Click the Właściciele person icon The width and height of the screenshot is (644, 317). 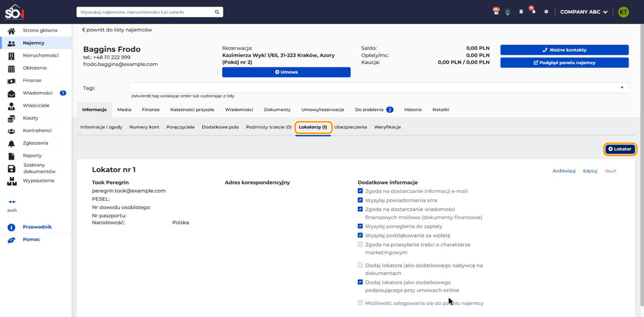[x=11, y=106]
